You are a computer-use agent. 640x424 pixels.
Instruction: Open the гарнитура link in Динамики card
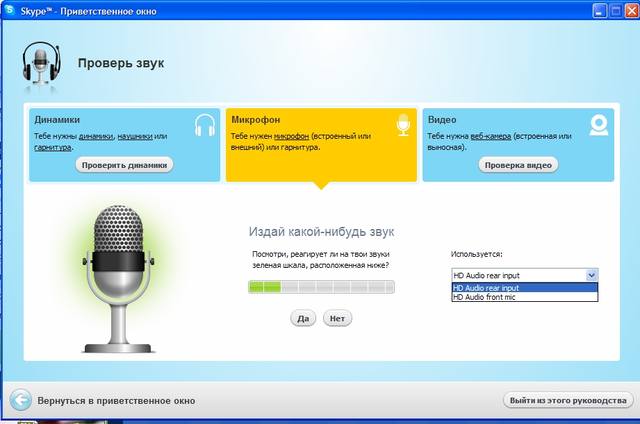click(53, 147)
